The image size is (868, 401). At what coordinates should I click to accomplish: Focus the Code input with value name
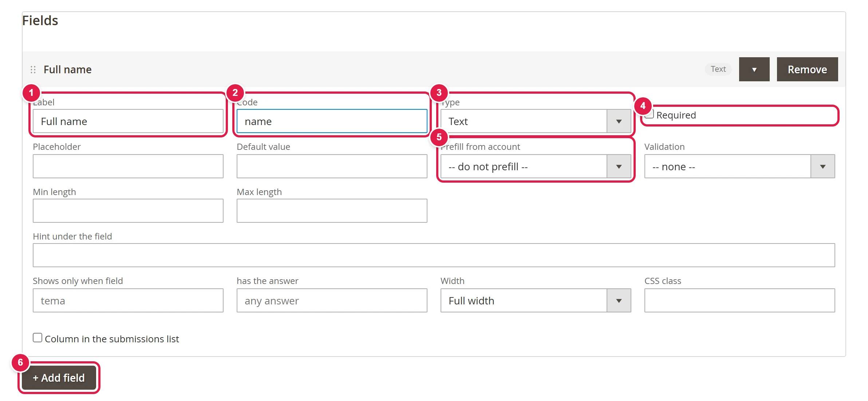coord(332,121)
